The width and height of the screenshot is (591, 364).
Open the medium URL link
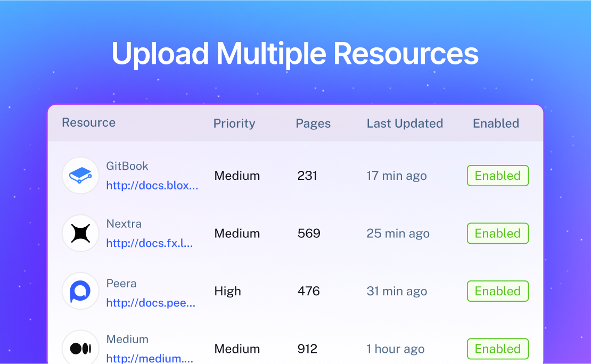[150, 358]
